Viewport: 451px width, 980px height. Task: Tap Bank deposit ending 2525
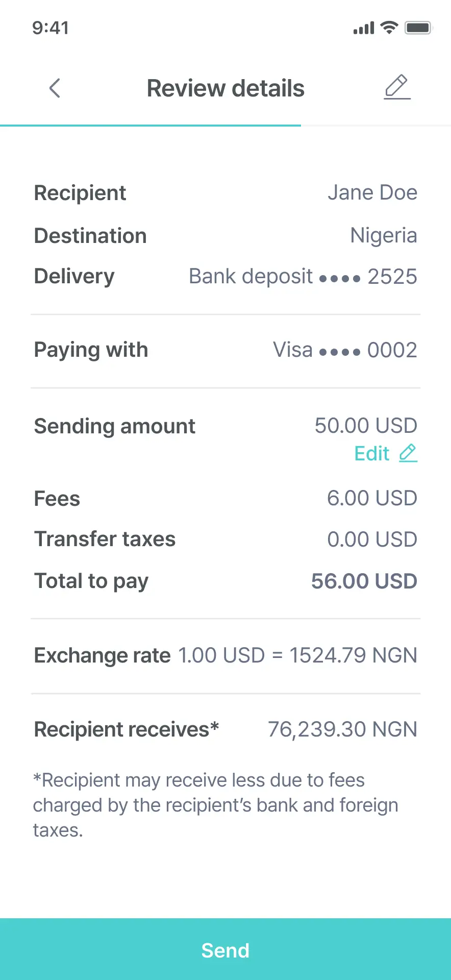(303, 277)
